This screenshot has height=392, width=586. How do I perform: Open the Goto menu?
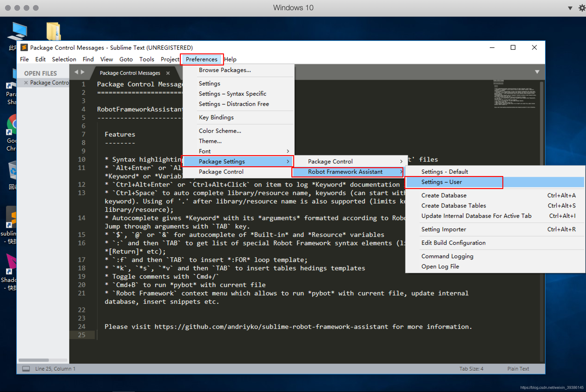126,59
